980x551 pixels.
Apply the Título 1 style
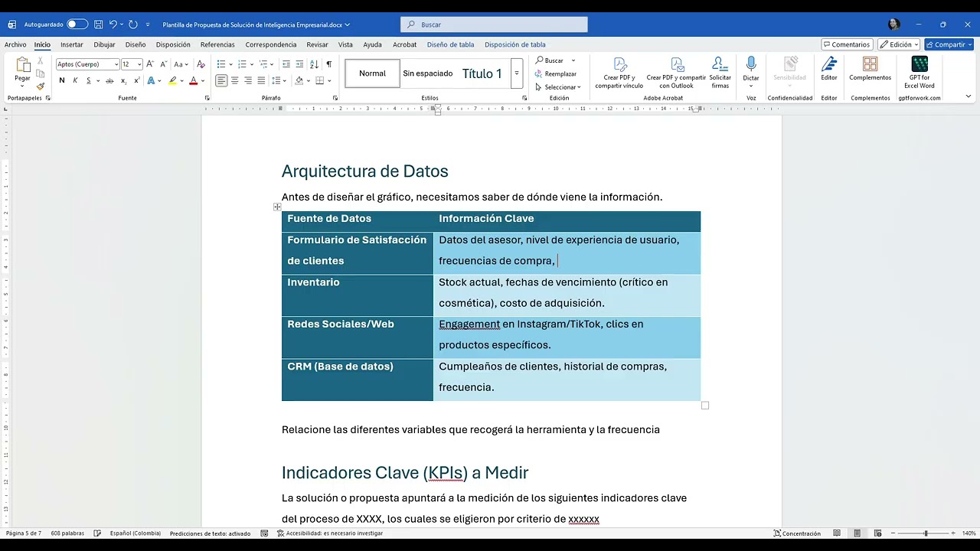coord(482,73)
